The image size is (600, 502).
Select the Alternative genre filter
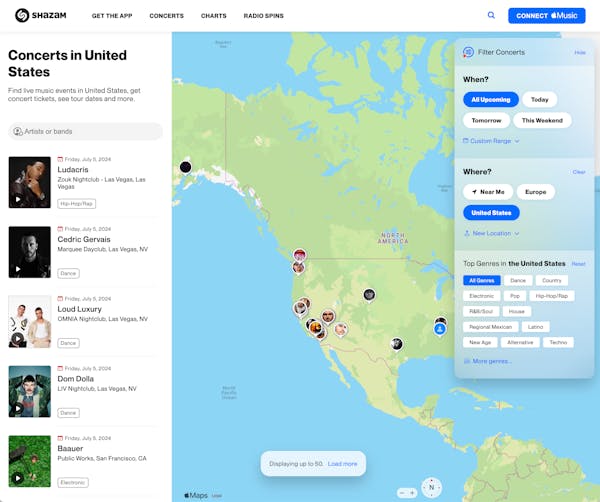point(520,342)
